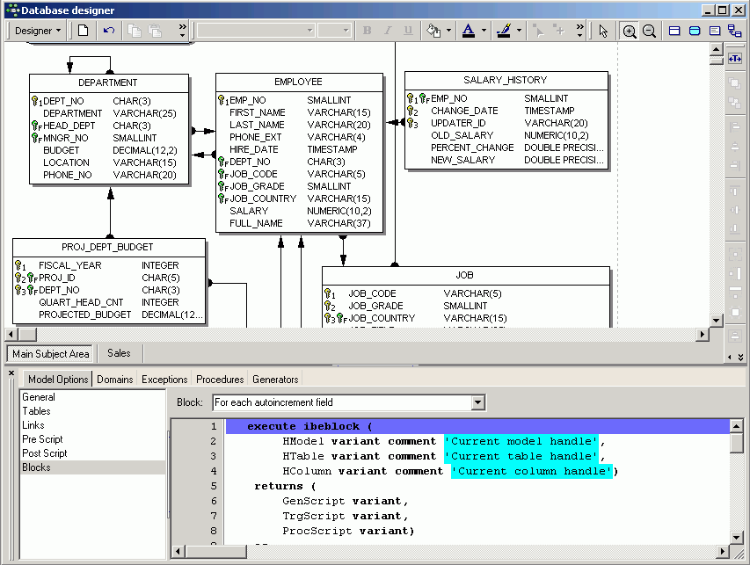This screenshot has height=565, width=751.
Task: Click the font color 'A' icon
Action: point(468,31)
